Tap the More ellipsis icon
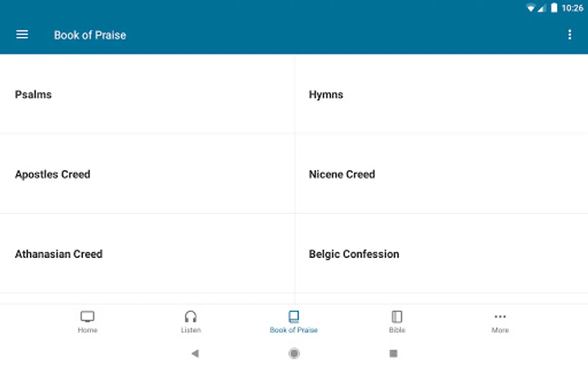This screenshot has height=368, width=588. (500, 316)
